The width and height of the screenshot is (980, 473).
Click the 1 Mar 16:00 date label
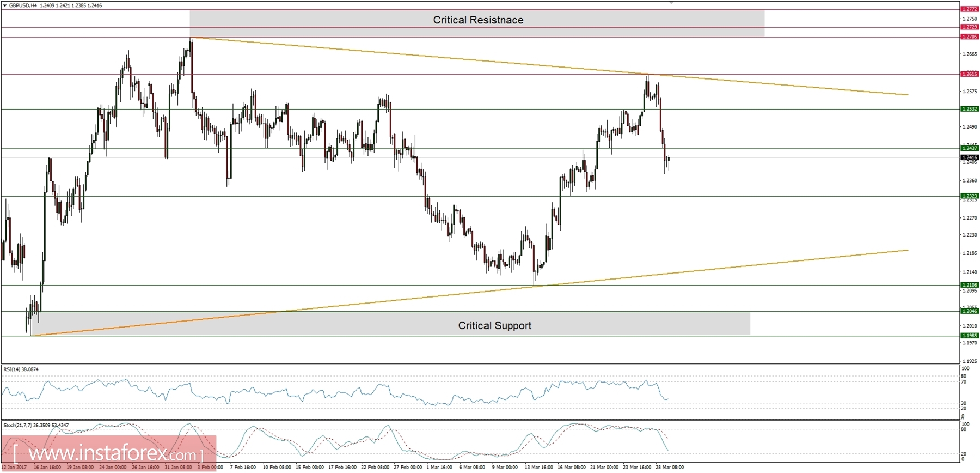pos(439,468)
